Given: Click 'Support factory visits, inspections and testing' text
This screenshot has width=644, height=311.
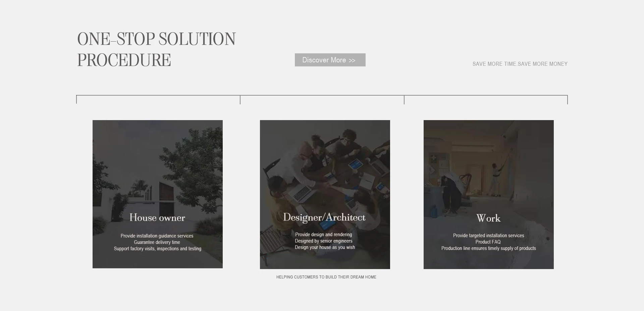Looking at the screenshot, I should (158, 249).
